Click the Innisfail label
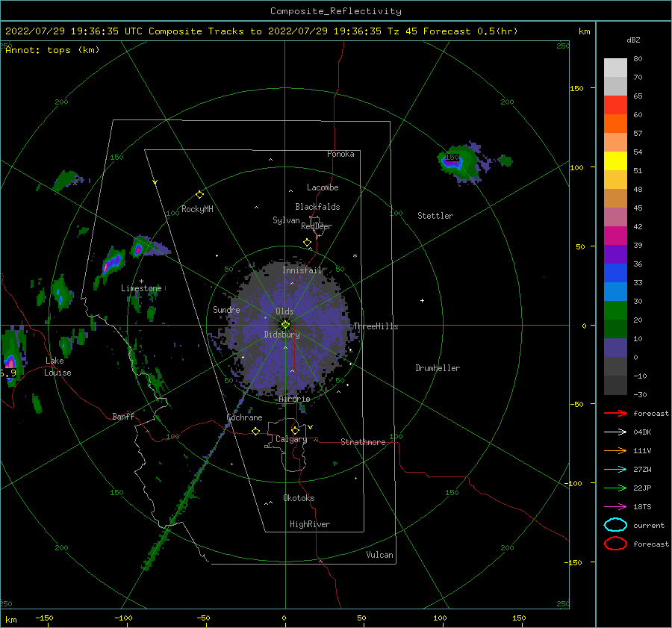 pyautogui.click(x=302, y=270)
